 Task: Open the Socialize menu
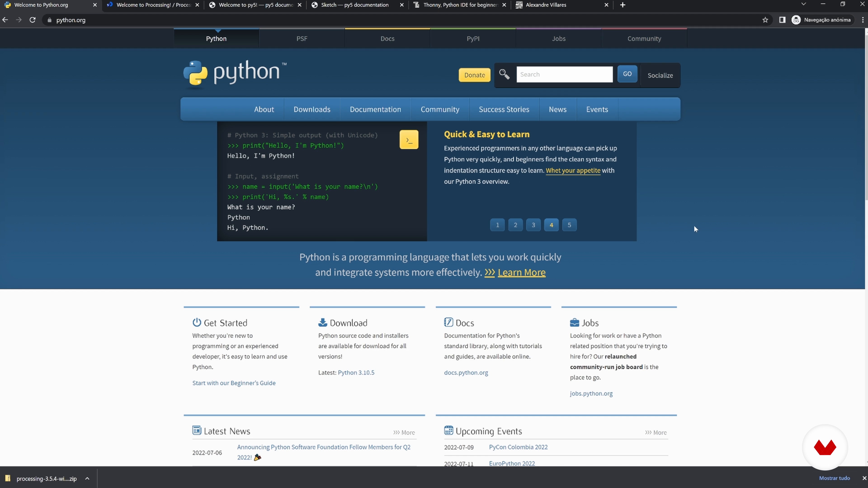[x=660, y=75]
